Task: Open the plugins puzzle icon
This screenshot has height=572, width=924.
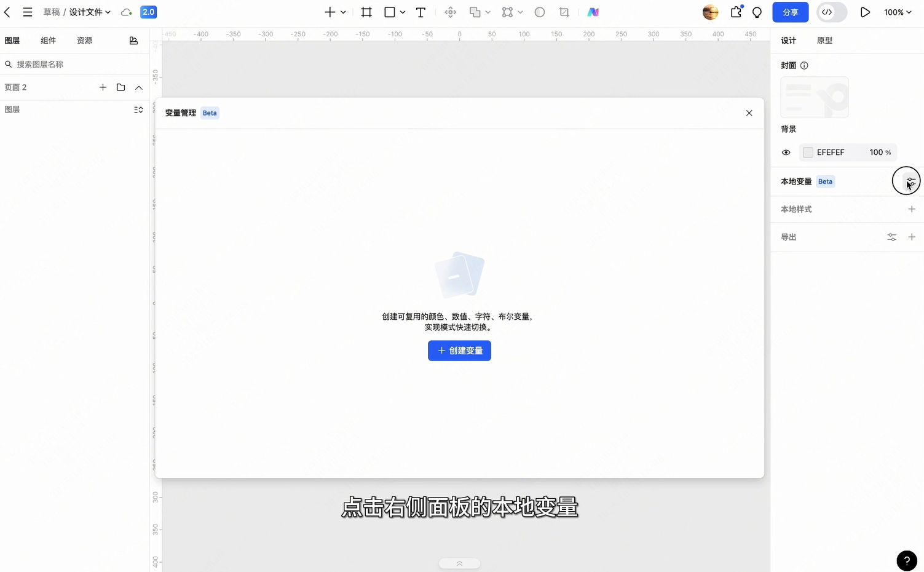Action: point(736,12)
